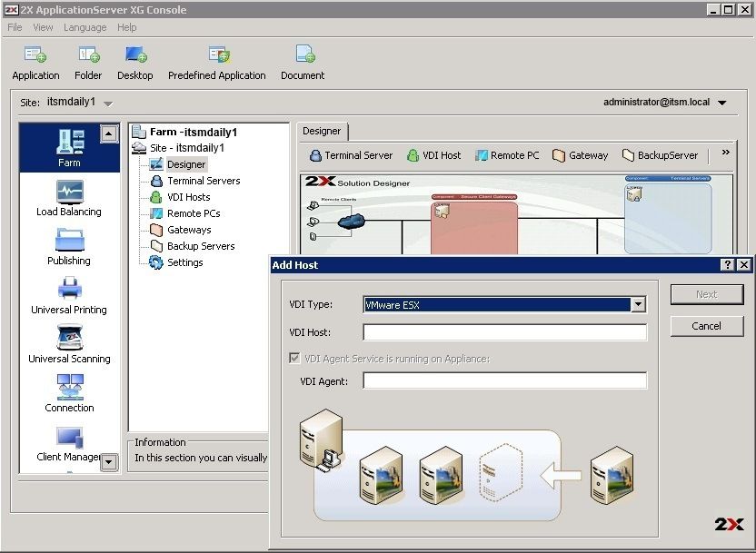Screen dimensions: 756x553
Task: Add a Remote PC in Designer toolbar
Action: pyautogui.click(x=507, y=155)
